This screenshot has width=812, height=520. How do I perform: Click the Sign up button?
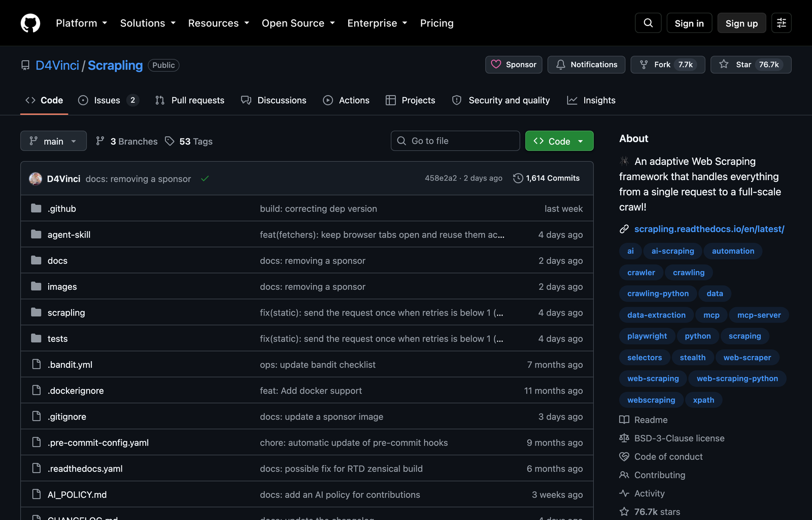click(741, 23)
